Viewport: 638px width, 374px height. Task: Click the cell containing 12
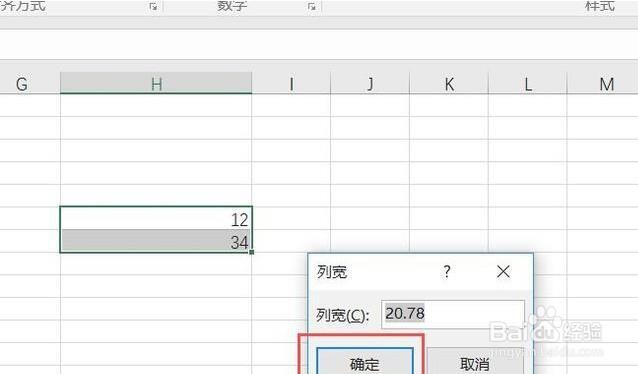(156, 219)
